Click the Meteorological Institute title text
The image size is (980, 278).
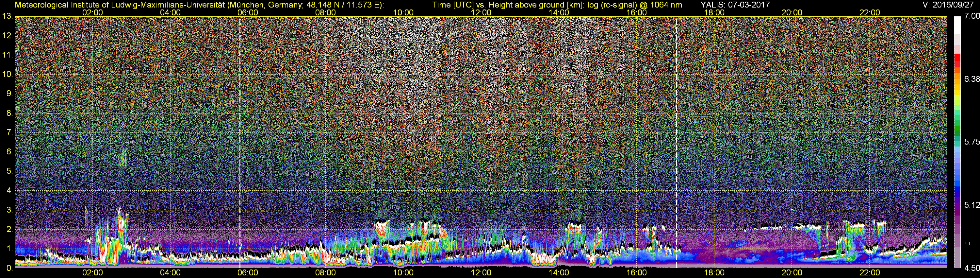coord(199,5)
